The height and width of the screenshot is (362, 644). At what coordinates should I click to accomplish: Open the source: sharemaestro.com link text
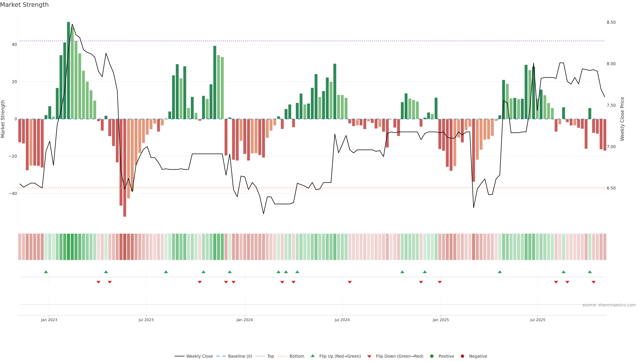click(609, 305)
